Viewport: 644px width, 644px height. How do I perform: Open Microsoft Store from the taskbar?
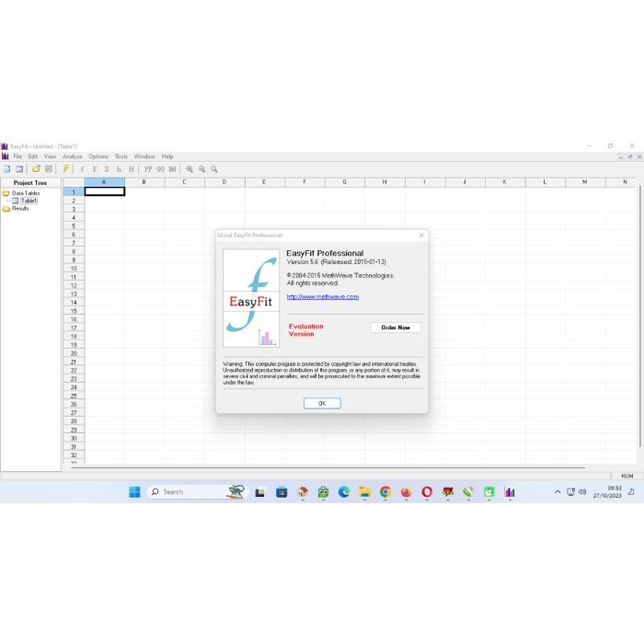(282, 492)
